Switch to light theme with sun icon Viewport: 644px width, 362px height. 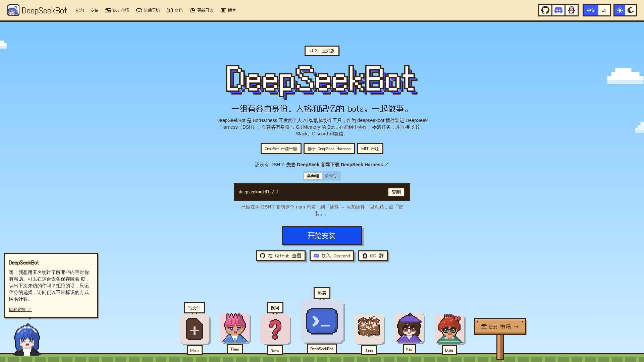620,10
